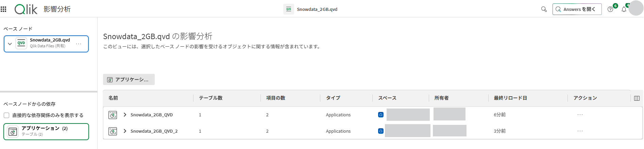Click the Snowdata_2GB_QVD app name
The width and height of the screenshot is (644, 149).
[x=152, y=115]
